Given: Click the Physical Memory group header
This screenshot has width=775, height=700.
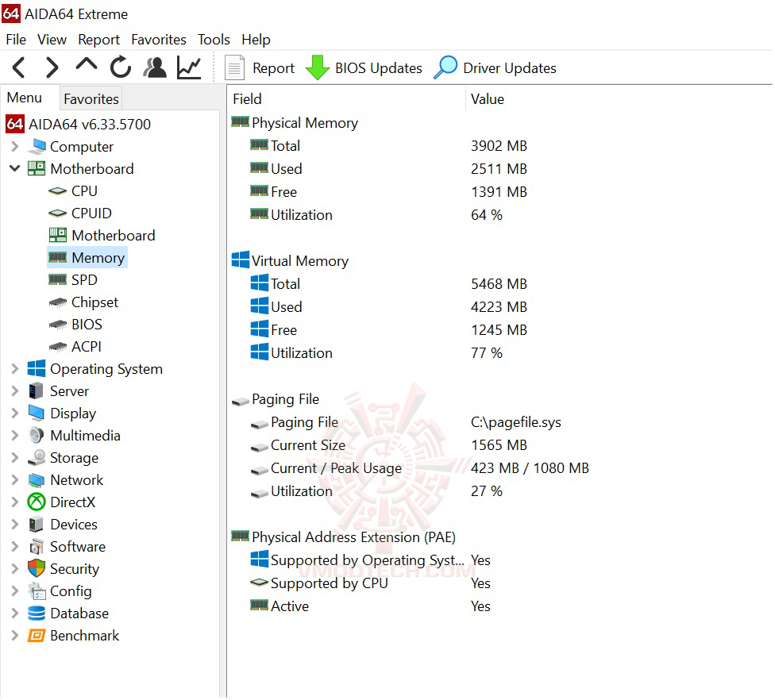Looking at the screenshot, I should pos(304,123).
